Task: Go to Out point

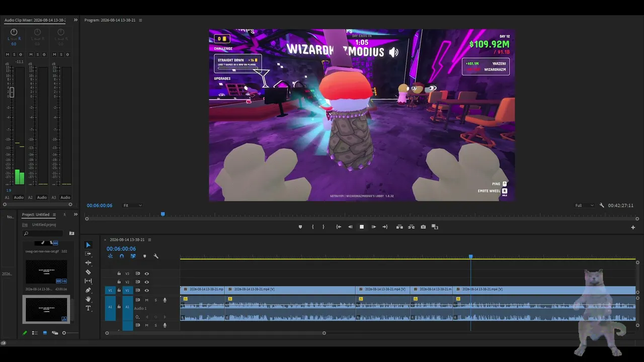Action: click(x=385, y=227)
